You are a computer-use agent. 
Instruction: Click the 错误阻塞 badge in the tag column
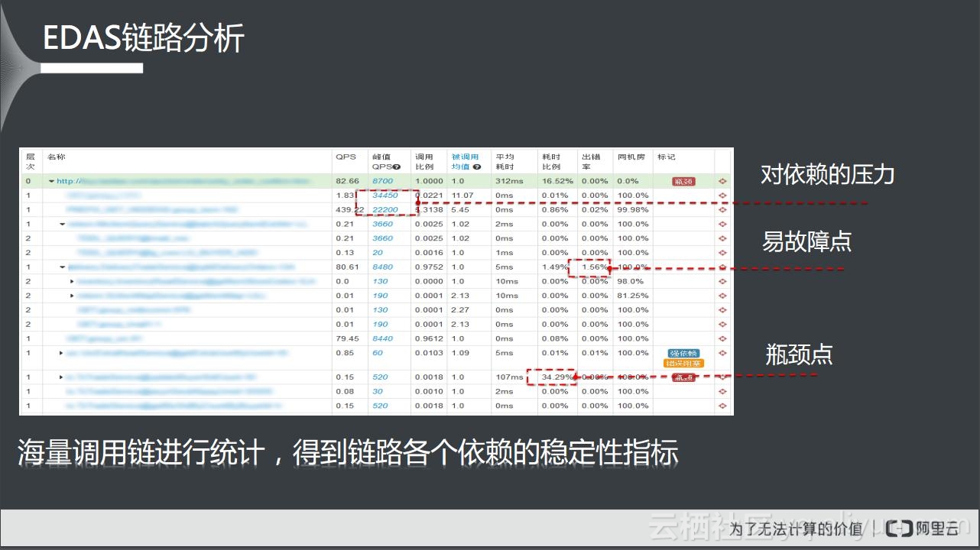[x=684, y=363]
